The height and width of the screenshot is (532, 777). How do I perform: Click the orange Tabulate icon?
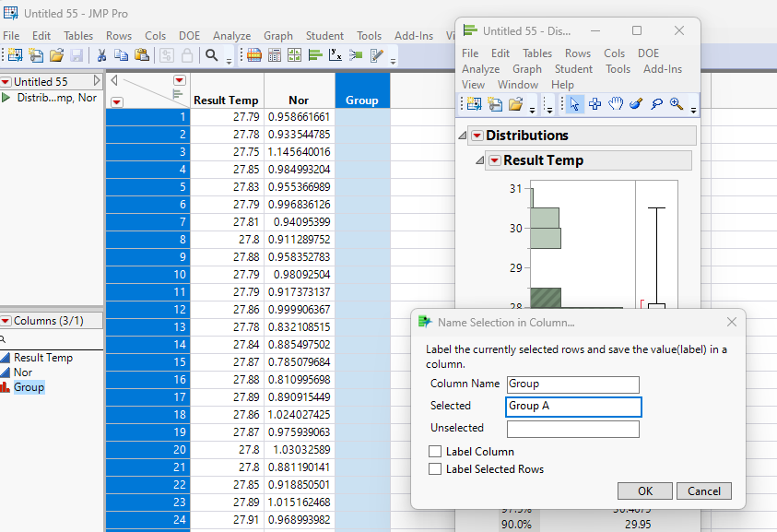(254, 55)
